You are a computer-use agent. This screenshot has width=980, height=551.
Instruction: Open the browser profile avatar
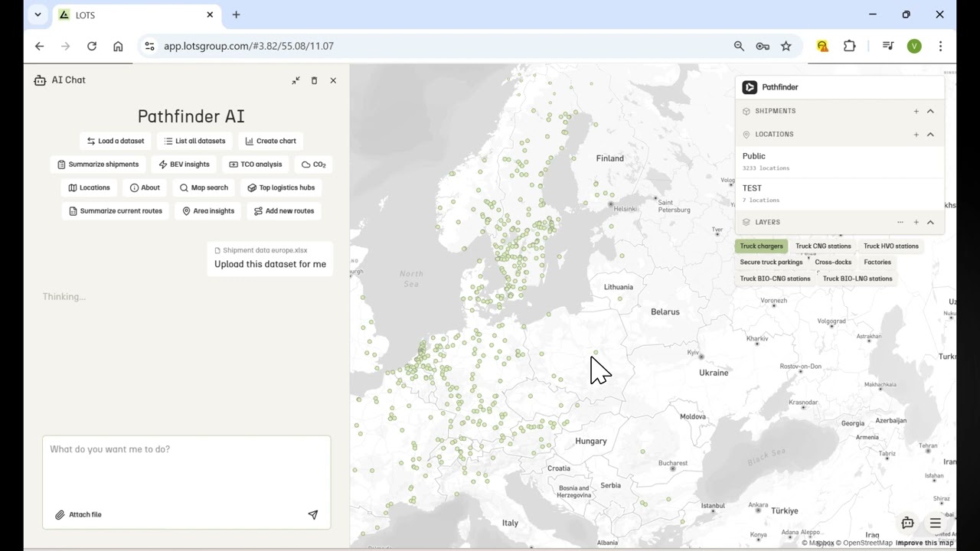[x=914, y=46]
